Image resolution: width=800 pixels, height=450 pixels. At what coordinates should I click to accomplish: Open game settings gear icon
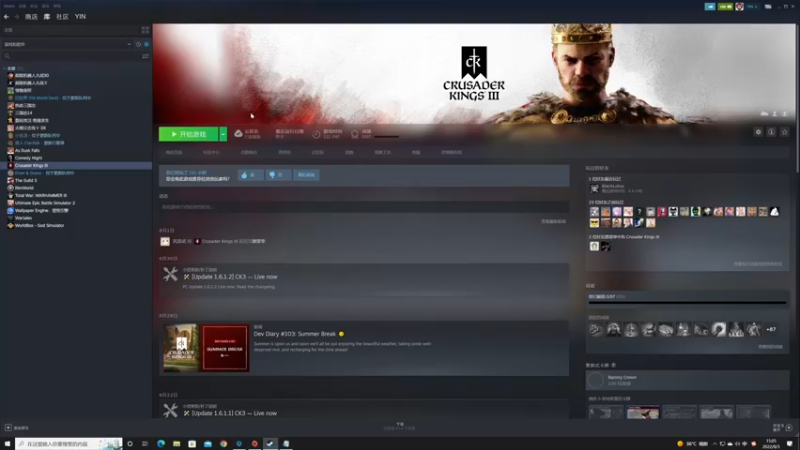pyautogui.click(x=758, y=132)
